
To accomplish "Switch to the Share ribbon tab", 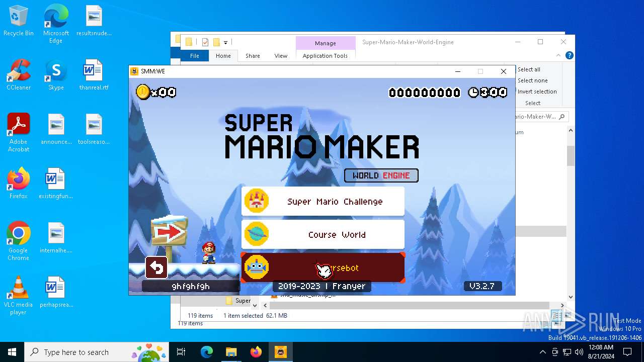I will tap(253, 56).
